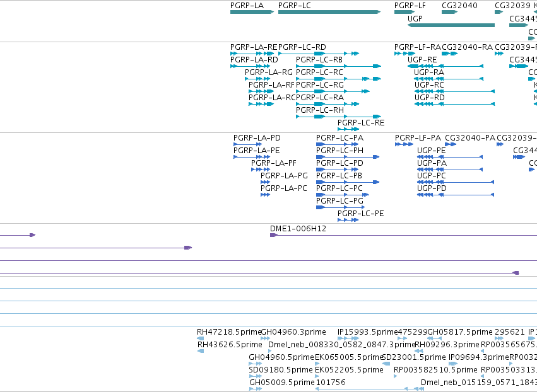This screenshot has width=537, height=392.
Task: Click protein PGRP-LC-PE
Action: point(360,214)
